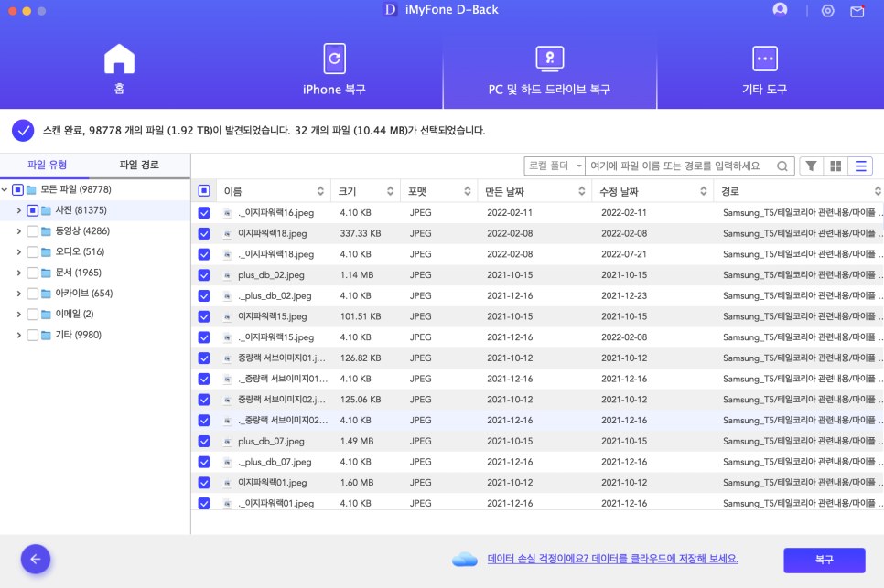Open iPhone 복구 recovery icon
This screenshot has height=588, width=884.
click(x=334, y=59)
